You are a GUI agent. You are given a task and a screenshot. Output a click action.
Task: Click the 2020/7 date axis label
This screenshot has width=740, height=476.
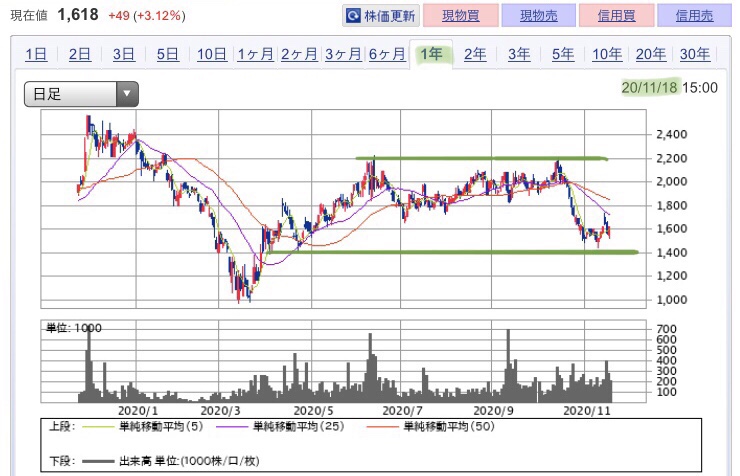pos(402,410)
